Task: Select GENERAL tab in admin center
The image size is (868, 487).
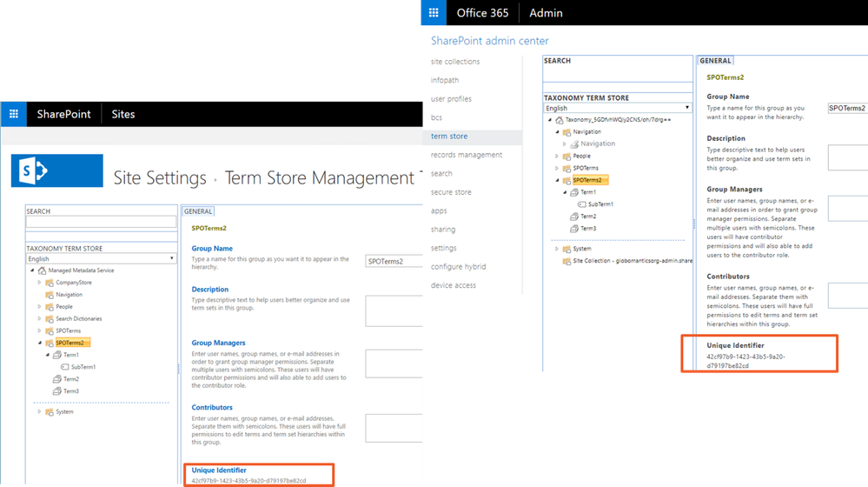Action: (x=715, y=60)
